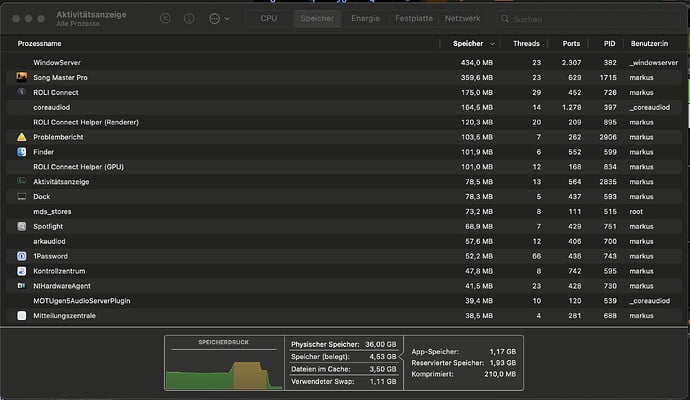Screen dimensions: 690x400
Task: Click the Kontrollzentrum process icon
Action: coord(22,271)
